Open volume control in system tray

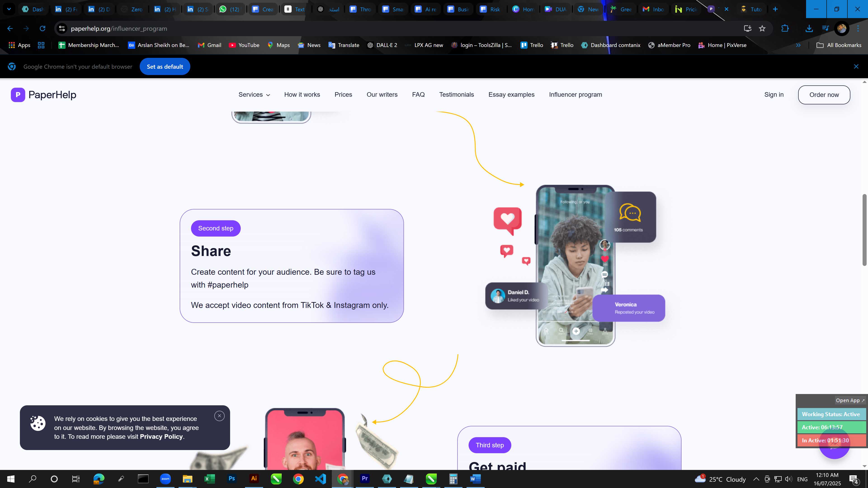pos(788,479)
